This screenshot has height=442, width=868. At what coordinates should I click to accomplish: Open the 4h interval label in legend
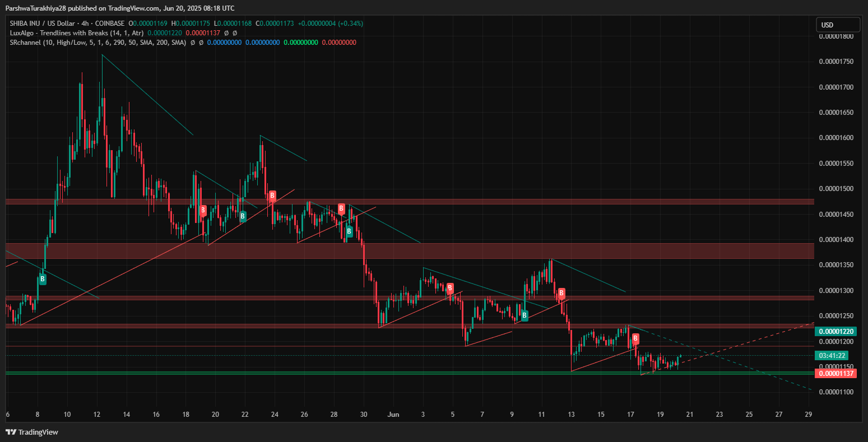pyautogui.click(x=85, y=24)
